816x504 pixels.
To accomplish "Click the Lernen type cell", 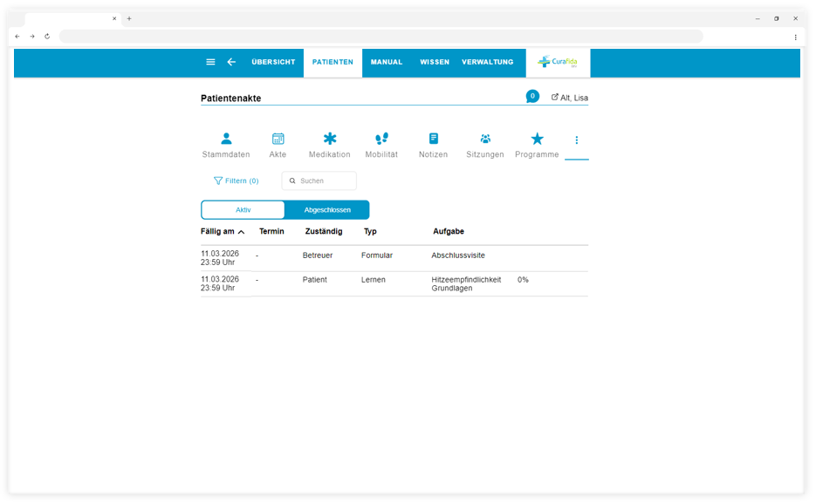I will [x=374, y=280].
